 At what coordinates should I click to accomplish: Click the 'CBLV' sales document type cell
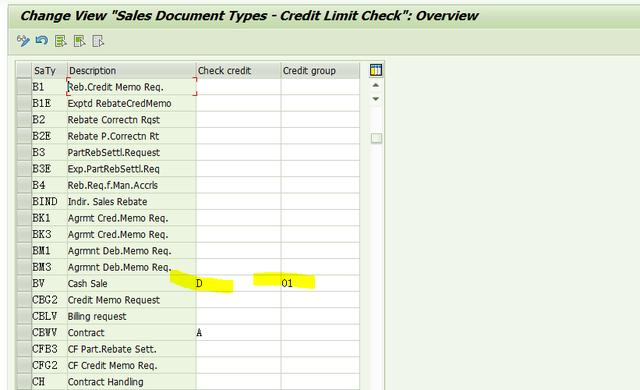pyautogui.click(x=49, y=316)
